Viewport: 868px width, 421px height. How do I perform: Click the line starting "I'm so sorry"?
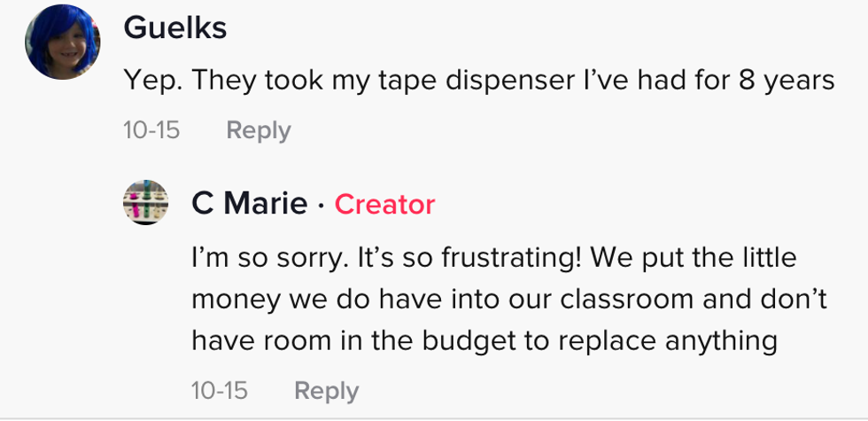(x=493, y=258)
